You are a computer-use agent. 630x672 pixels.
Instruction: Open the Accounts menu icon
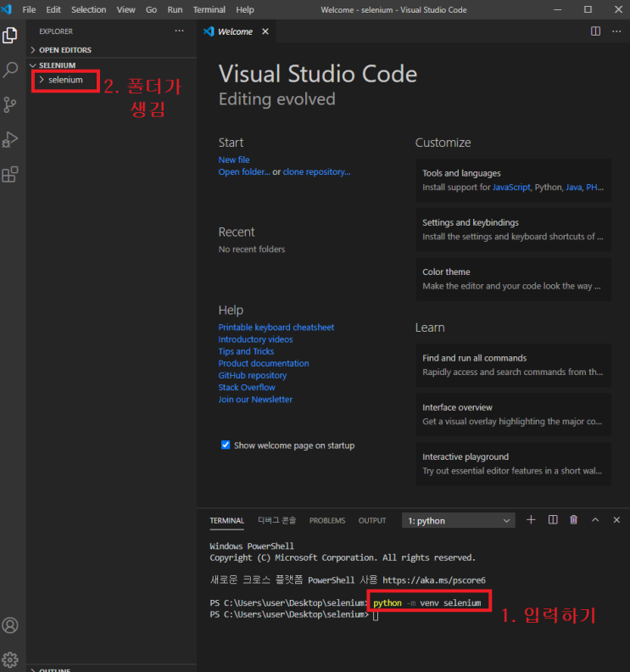pyautogui.click(x=10, y=625)
